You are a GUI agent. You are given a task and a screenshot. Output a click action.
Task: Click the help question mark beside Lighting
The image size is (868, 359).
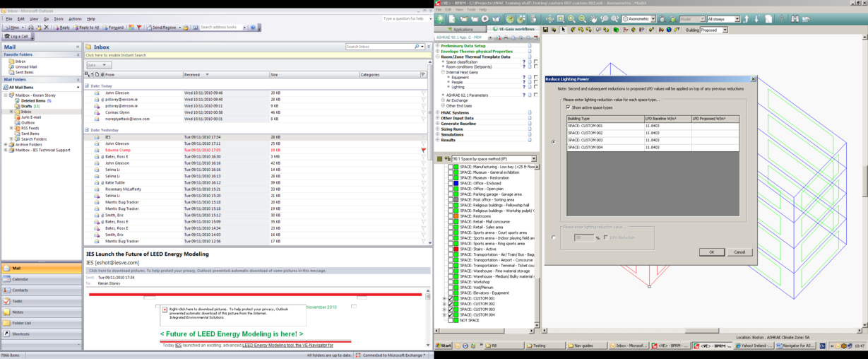[523, 87]
